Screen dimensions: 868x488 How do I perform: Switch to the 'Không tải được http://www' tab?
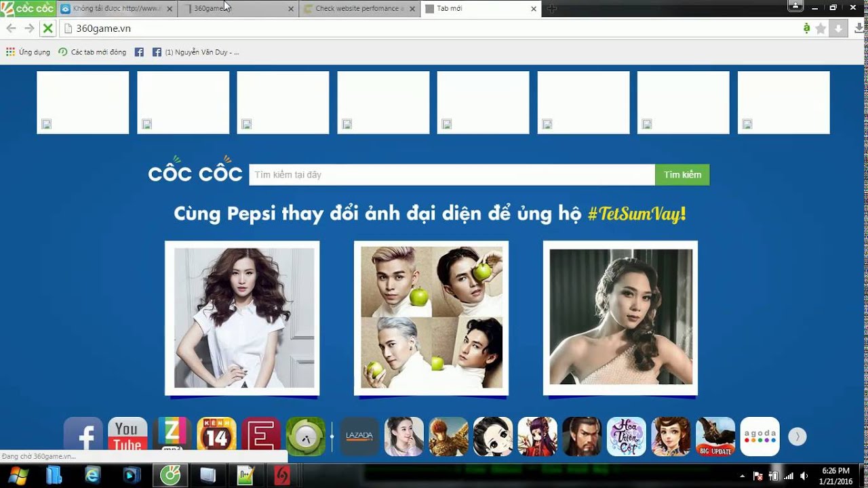(117, 9)
